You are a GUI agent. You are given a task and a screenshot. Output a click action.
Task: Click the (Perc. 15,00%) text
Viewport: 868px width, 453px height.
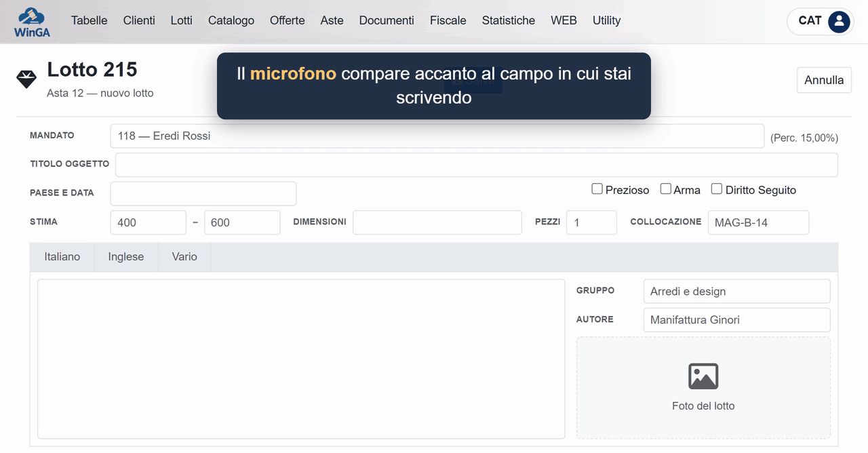(804, 138)
